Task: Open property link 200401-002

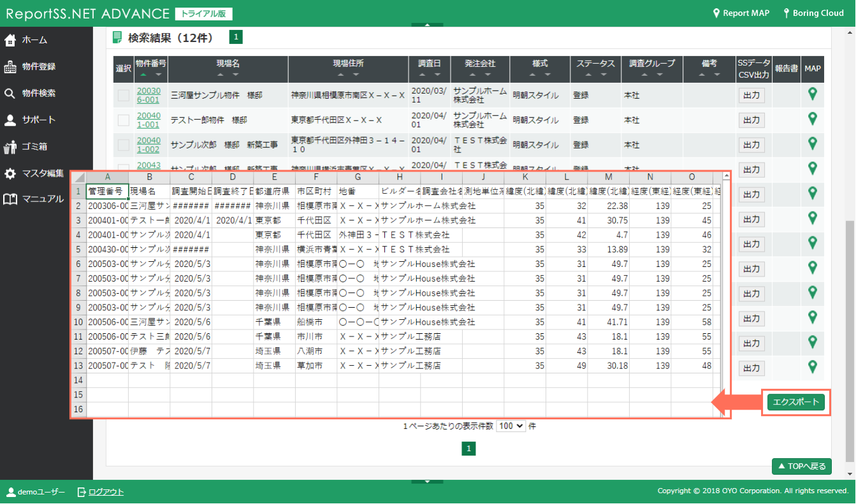Action: pyautogui.click(x=149, y=145)
